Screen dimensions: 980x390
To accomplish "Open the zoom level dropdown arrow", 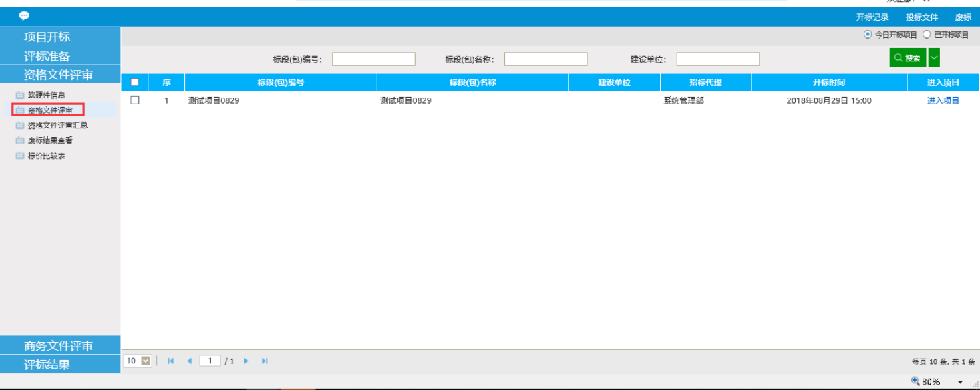I will 960,382.
